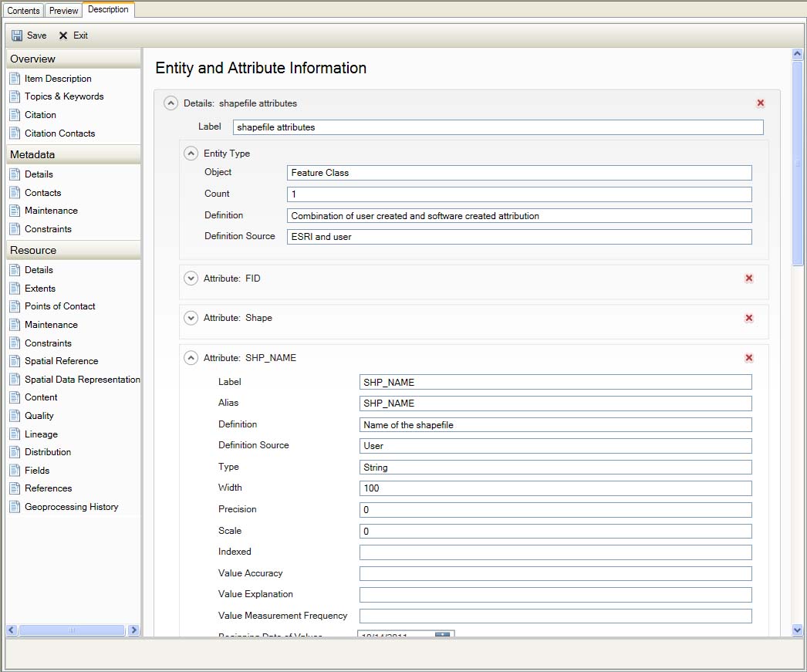
Task: Switch to the Preview tab
Action: point(63,11)
